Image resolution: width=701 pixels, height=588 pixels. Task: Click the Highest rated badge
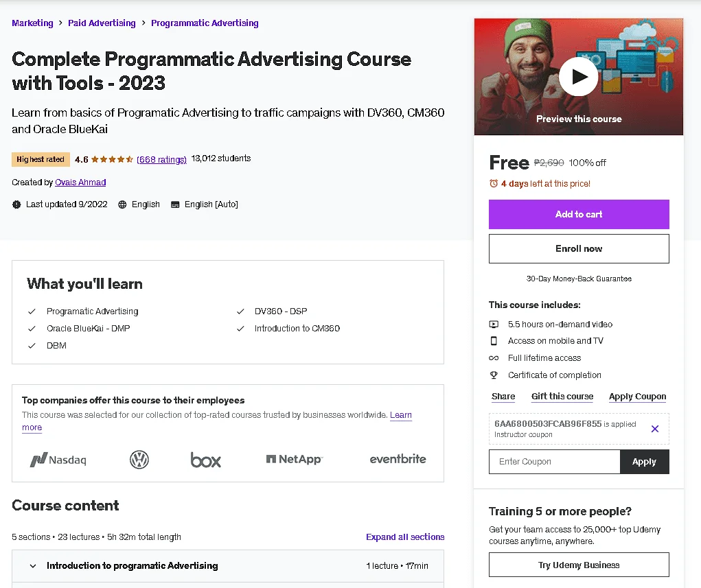[x=41, y=159]
